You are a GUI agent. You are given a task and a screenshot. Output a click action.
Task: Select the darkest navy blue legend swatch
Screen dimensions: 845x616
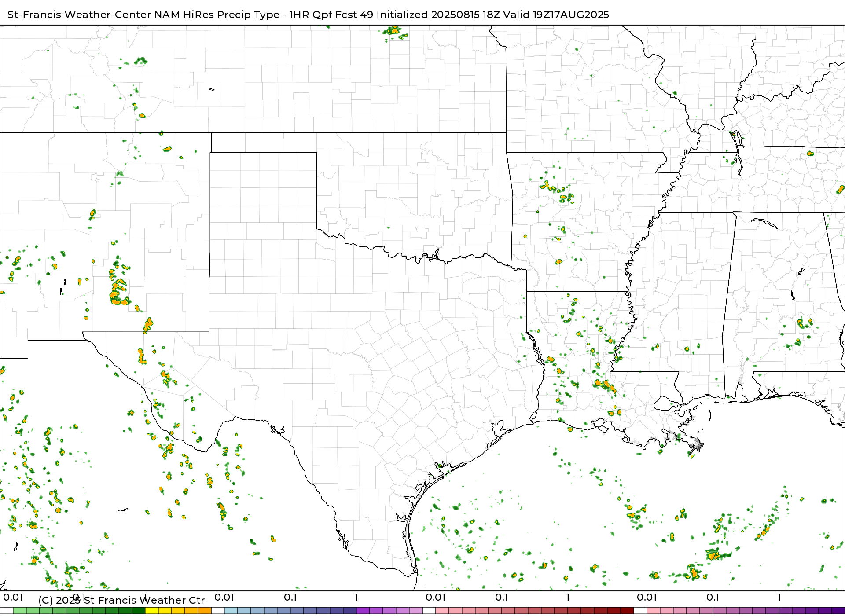[350, 611]
